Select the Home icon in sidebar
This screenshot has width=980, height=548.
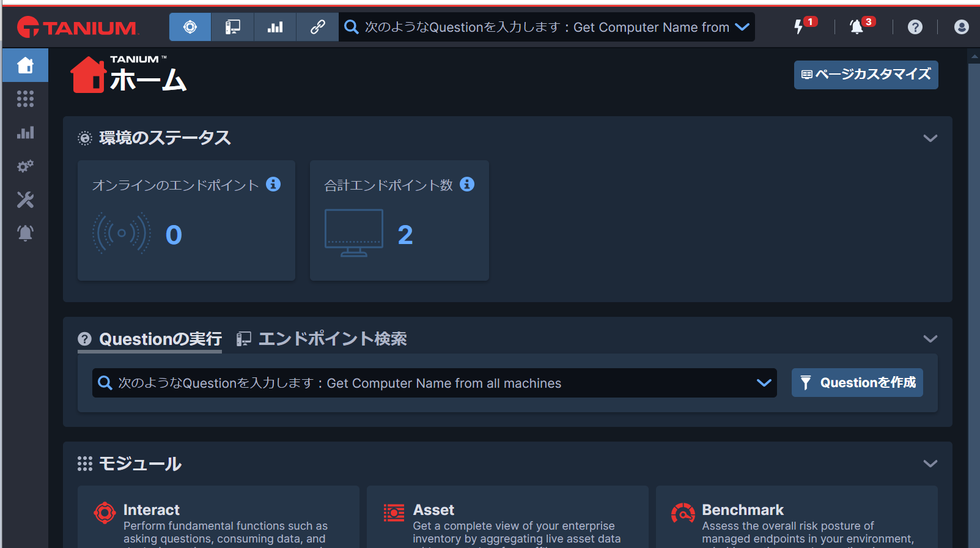click(25, 65)
